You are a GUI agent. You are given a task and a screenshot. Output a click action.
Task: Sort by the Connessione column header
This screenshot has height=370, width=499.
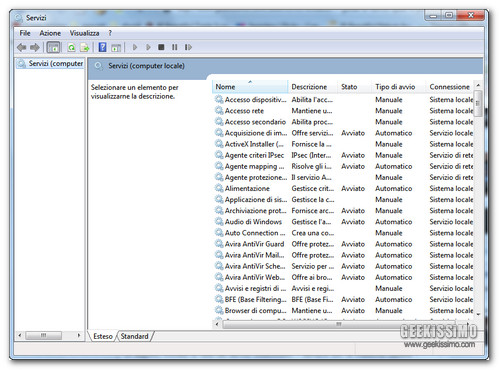450,87
